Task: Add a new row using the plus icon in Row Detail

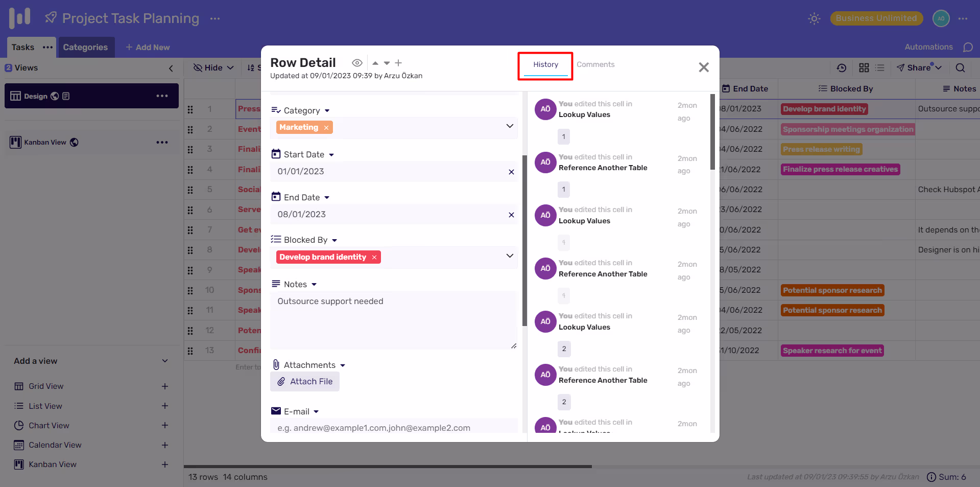Action: click(398, 63)
